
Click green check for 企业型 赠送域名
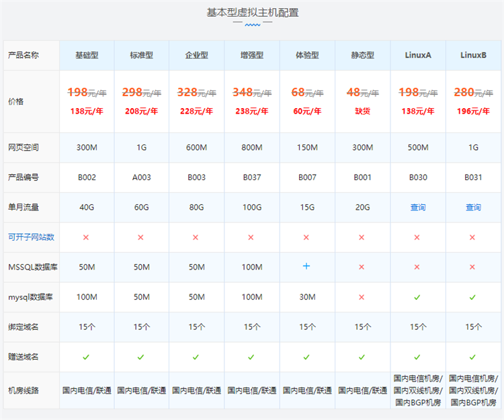click(196, 357)
